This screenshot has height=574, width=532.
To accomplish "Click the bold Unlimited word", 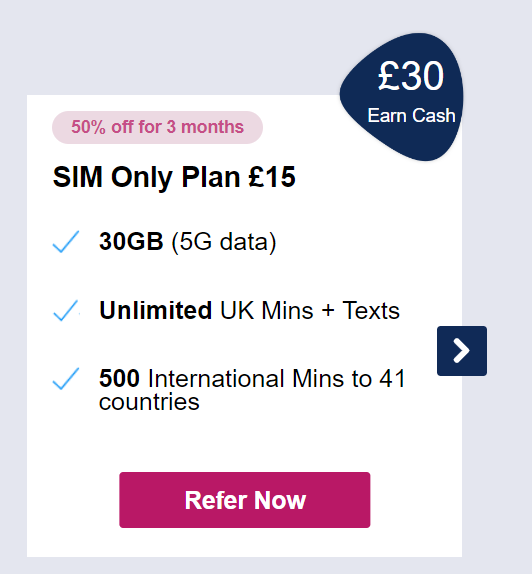I will (156, 310).
